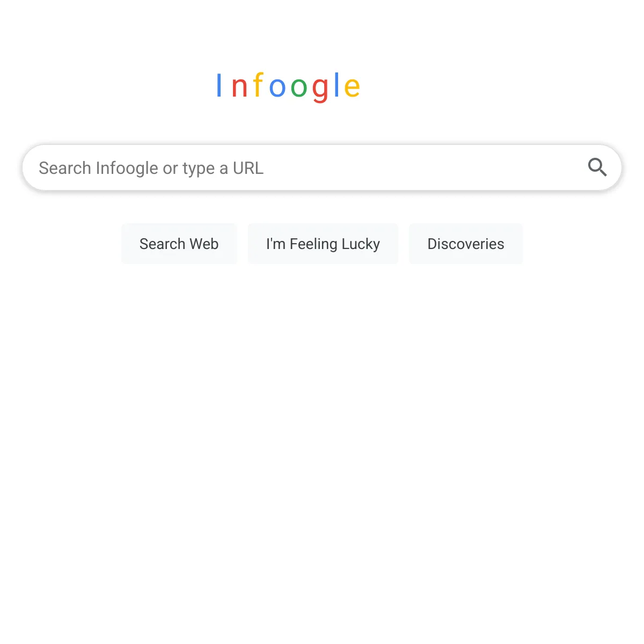Image resolution: width=644 pixels, height=644 pixels.
Task: Click the yellow letter f in logo
Action: pyautogui.click(x=258, y=85)
